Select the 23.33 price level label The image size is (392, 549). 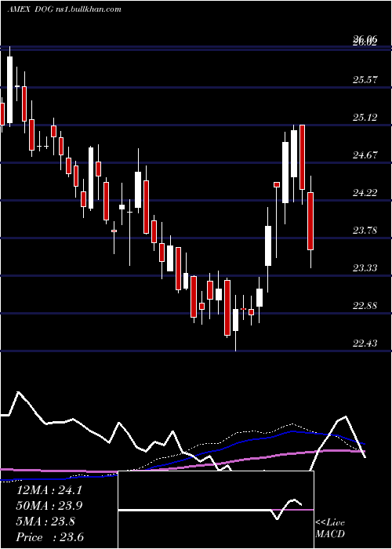click(365, 268)
